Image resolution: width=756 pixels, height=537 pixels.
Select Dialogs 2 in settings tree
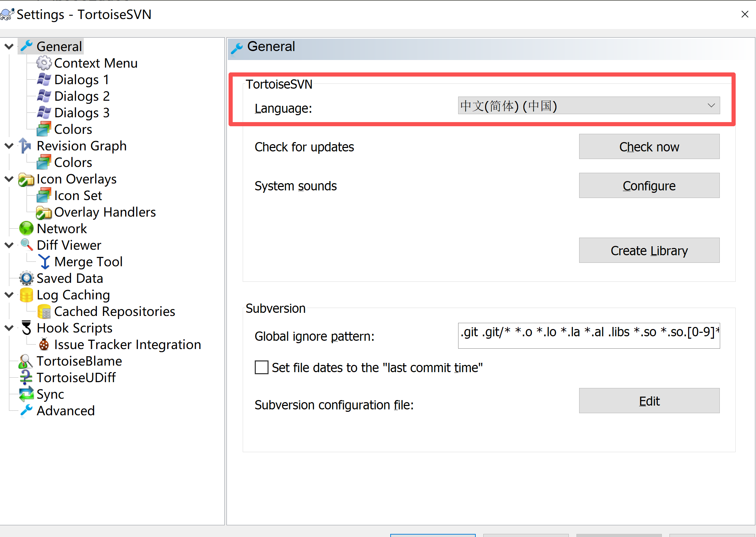(82, 96)
